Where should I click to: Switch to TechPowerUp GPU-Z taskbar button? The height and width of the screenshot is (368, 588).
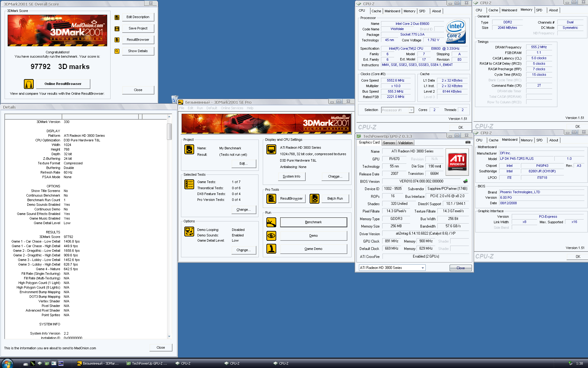pos(148,363)
